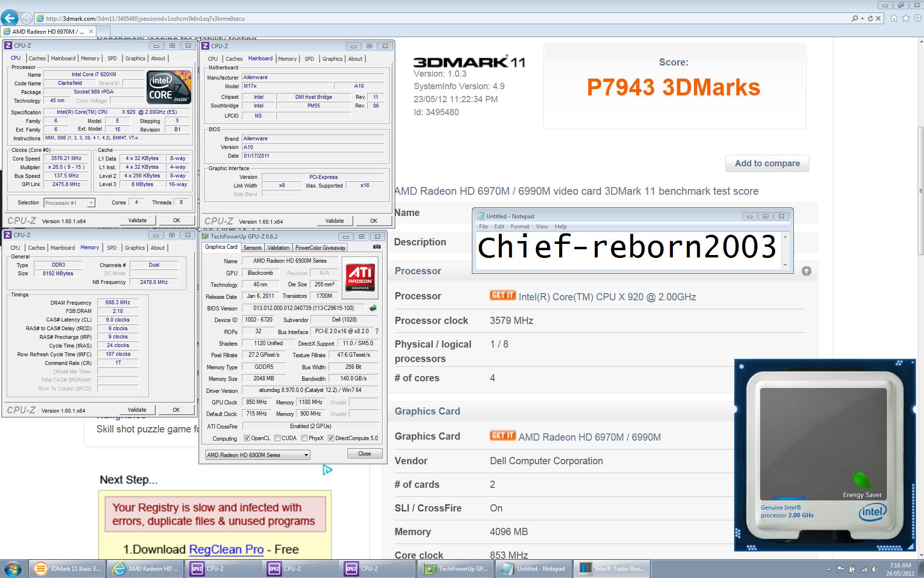The height and width of the screenshot is (578, 924).
Task: Open the Notepad Help menu
Action: coord(561,227)
